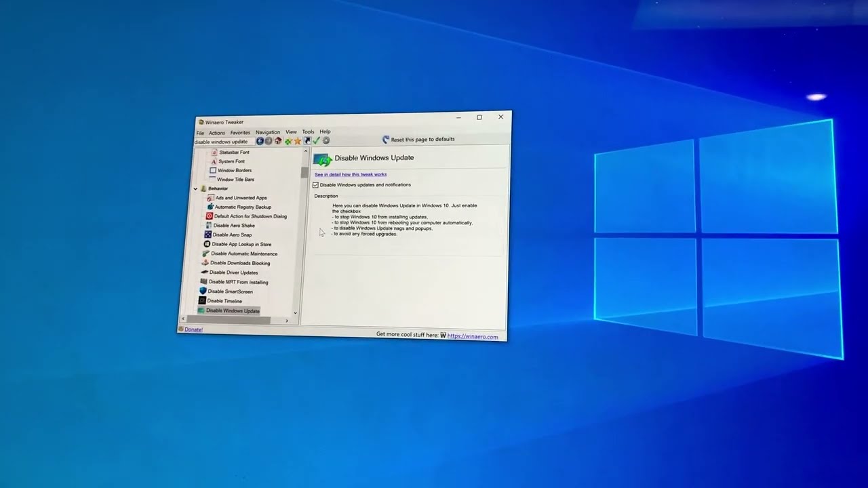The width and height of the screenshot is (868, 488).
Task: Select Window Borders in the tree
Action: click(234, 170)
